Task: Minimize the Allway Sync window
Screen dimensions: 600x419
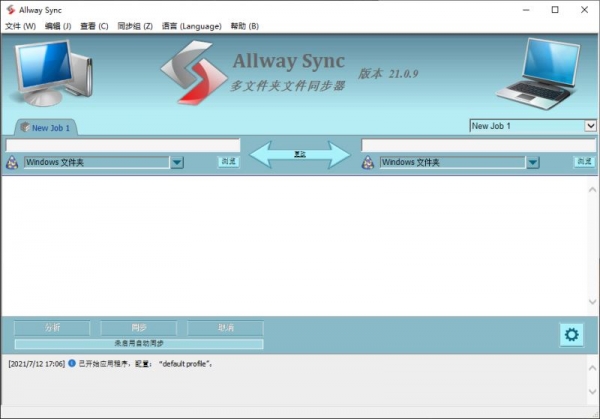Action: pos(526,10)
